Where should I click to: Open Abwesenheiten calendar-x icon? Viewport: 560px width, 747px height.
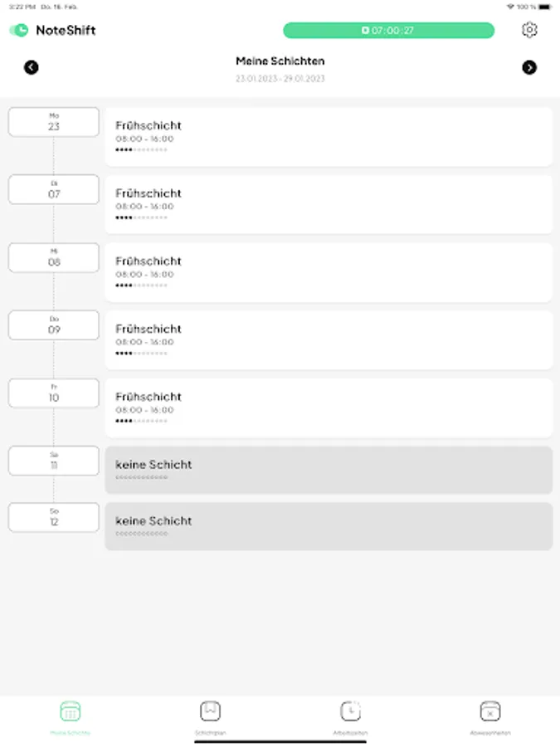[x=490, y=711]
